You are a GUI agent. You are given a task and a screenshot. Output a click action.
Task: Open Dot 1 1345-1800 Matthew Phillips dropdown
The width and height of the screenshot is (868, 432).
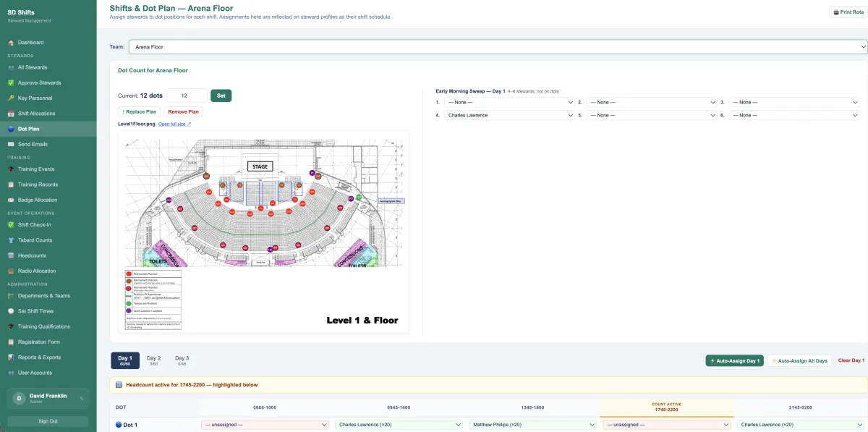533,425
